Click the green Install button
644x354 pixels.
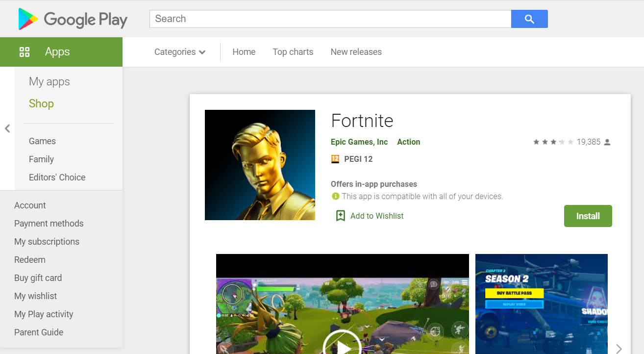pos(588,216)
